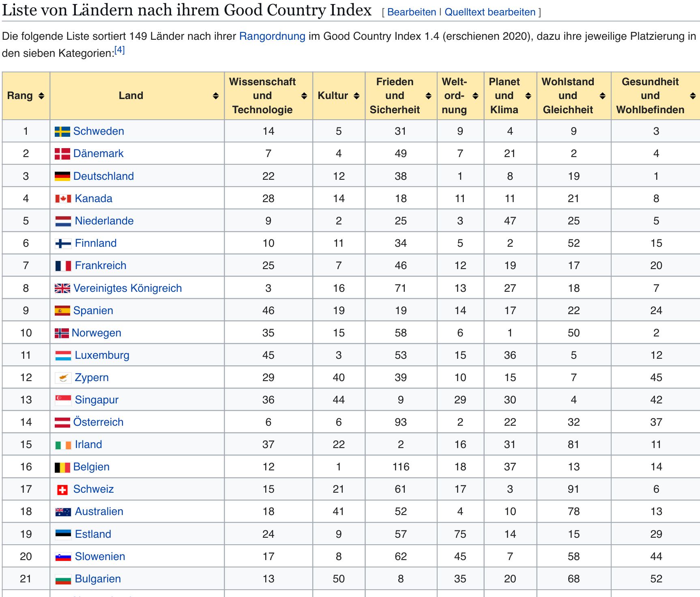This screenshot has height=597, width=700.
Task: Sort table by Land column
Action: (215, 96)
